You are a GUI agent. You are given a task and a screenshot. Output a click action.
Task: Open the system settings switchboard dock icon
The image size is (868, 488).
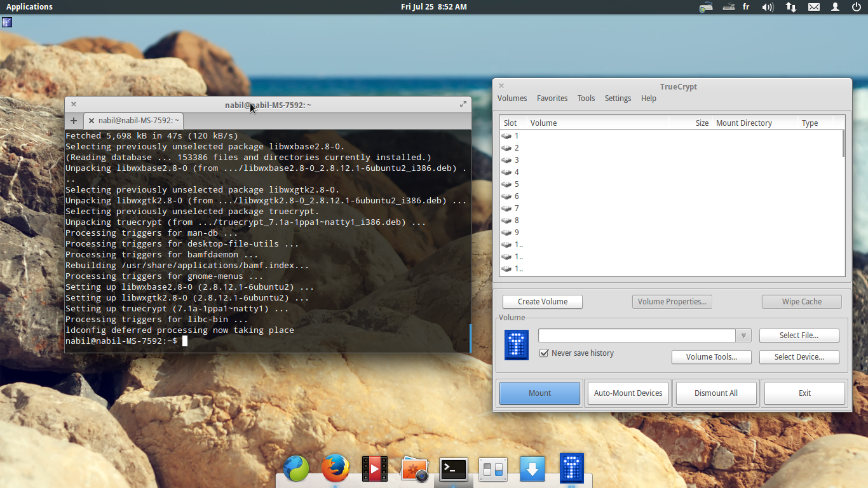tap(493, 470)
